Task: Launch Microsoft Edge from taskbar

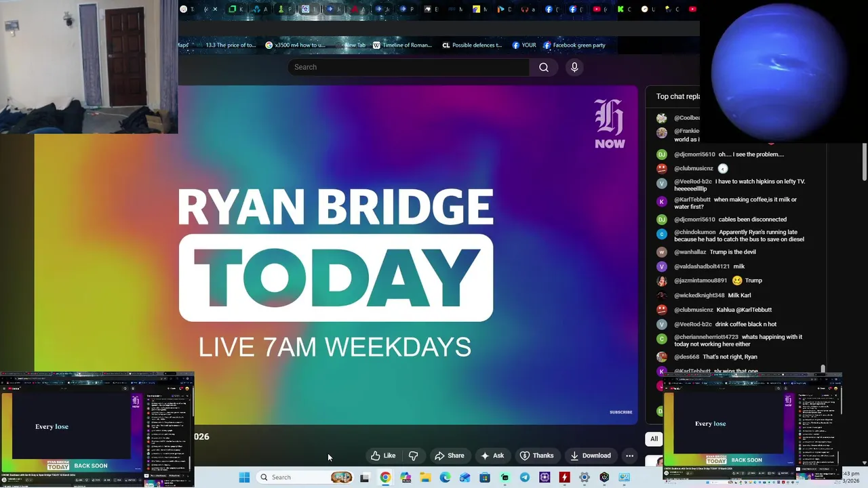Action: click(445, 477)
